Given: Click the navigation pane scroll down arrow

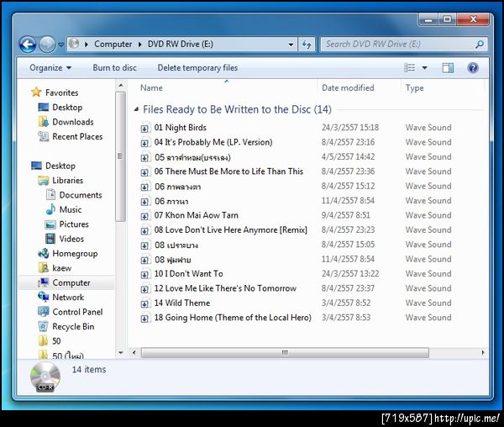Looking at the screenshot, I should coord(120,352).
